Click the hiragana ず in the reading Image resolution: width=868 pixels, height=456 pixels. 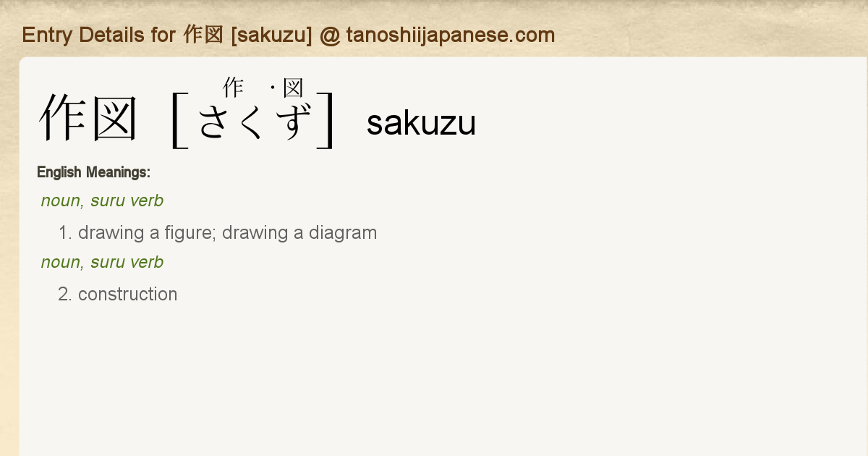pos(294,121)
